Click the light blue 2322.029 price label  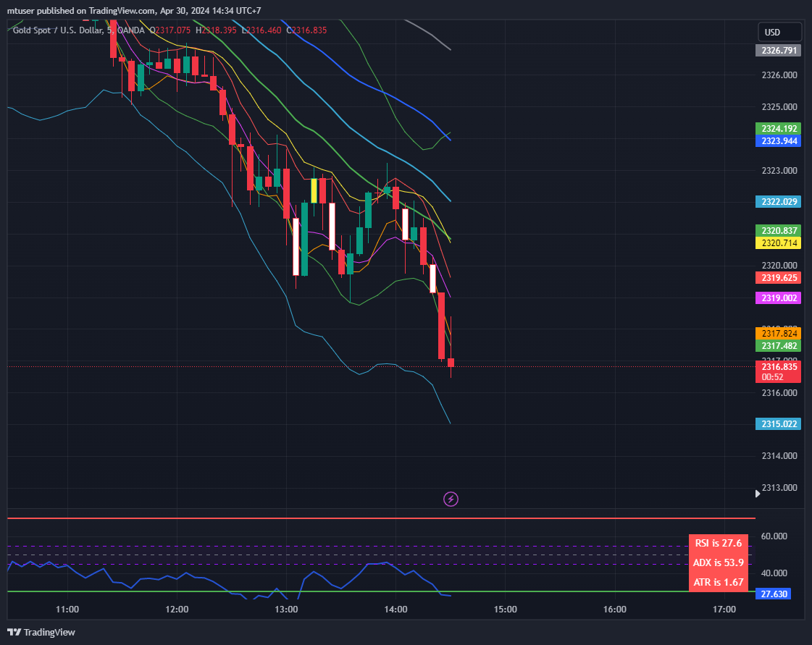coord(779,201)
